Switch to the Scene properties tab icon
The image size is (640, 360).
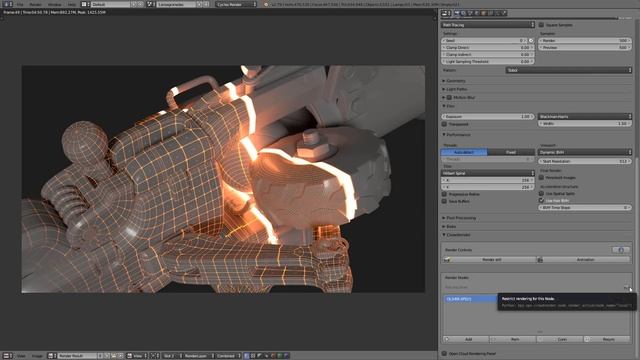click(470, 13)
